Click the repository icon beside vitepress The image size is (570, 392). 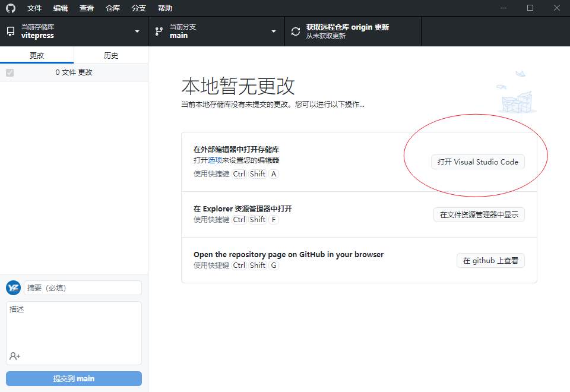click(11, 31)
